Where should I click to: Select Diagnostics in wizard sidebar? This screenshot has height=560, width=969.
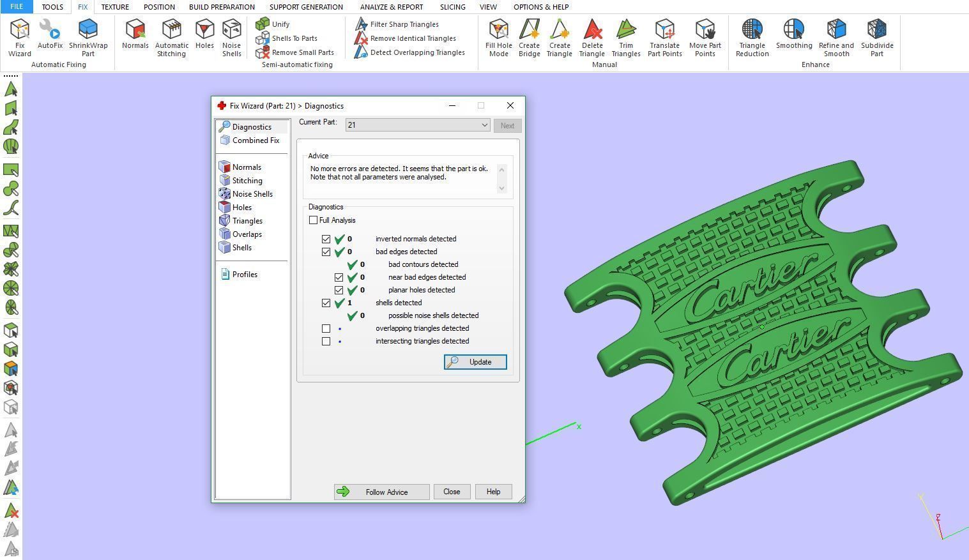point(252,127)
